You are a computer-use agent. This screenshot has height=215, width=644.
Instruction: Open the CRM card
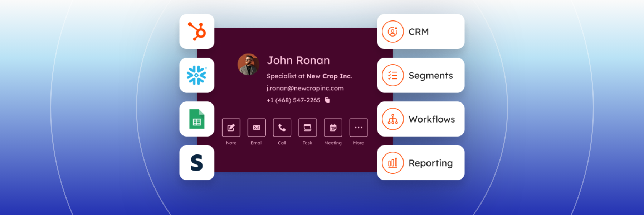click(x=421, y=32)
